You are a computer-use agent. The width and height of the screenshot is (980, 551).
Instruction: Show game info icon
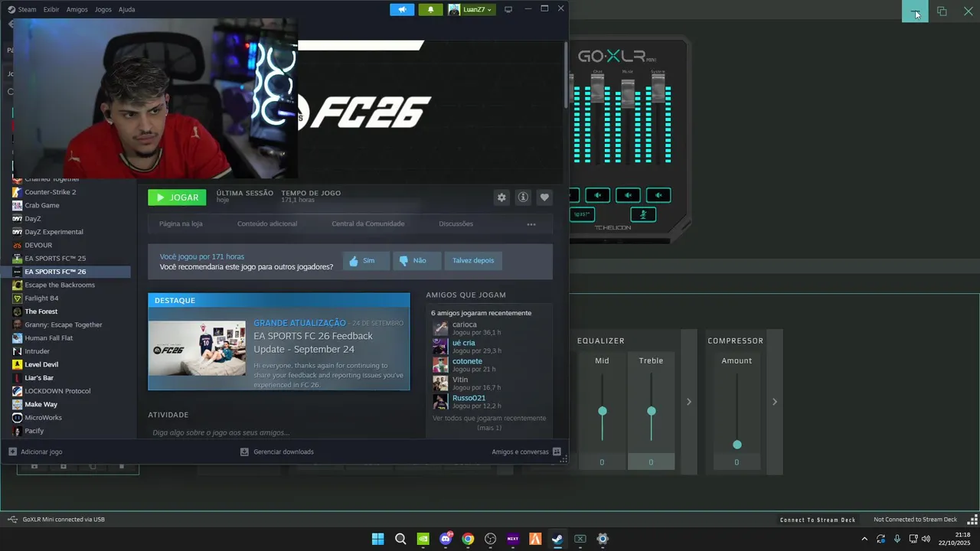[523, 197]
